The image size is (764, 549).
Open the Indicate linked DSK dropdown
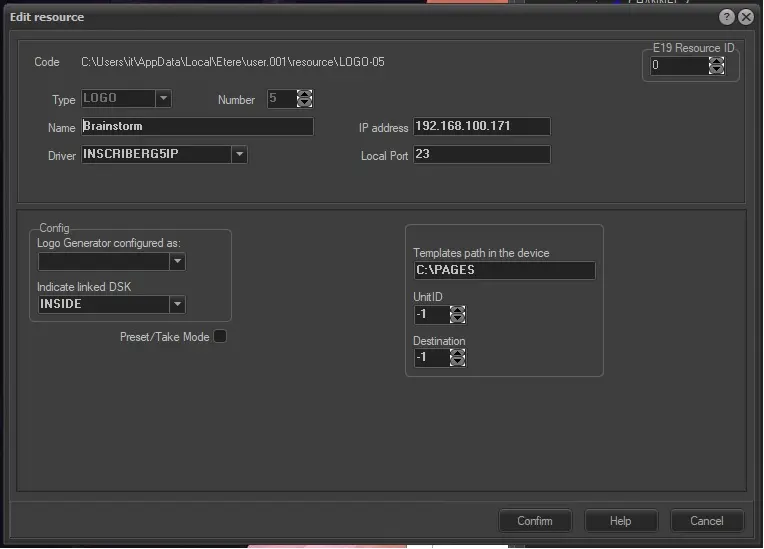[x=177, y=304]
